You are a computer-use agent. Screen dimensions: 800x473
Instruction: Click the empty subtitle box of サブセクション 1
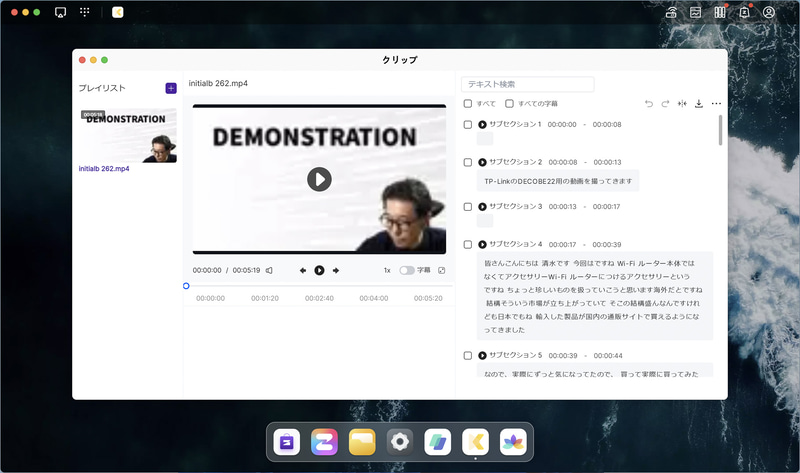485,139
